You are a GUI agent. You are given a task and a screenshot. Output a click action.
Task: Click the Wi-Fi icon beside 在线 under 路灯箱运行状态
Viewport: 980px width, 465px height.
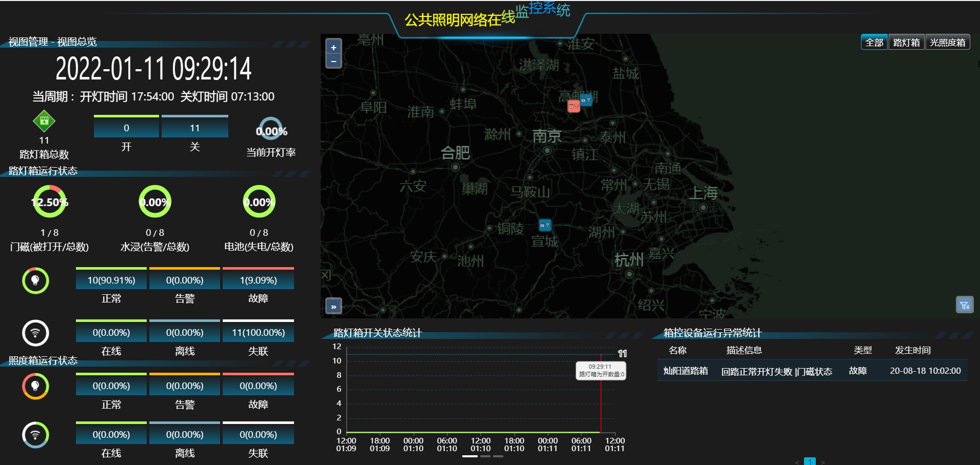click(35, 333)
